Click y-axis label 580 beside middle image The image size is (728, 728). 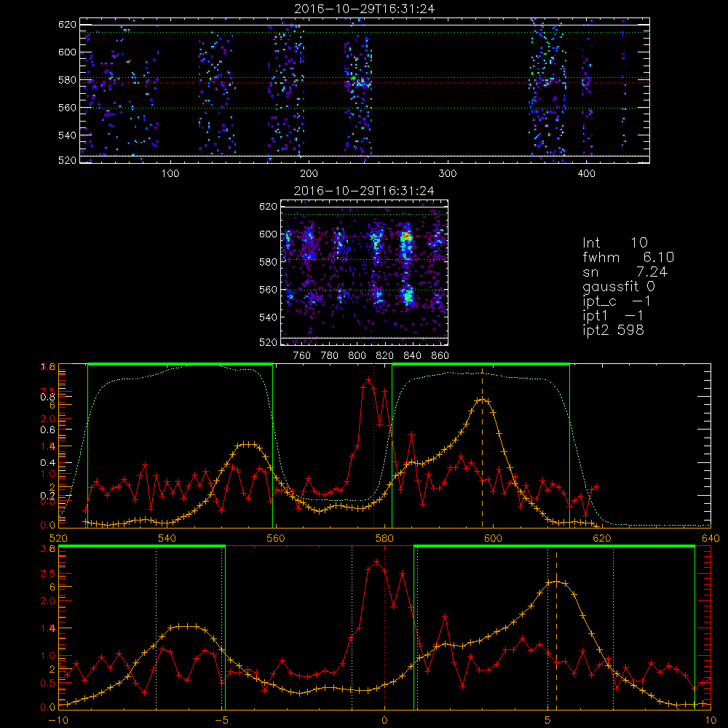click(x=269, y=262)
